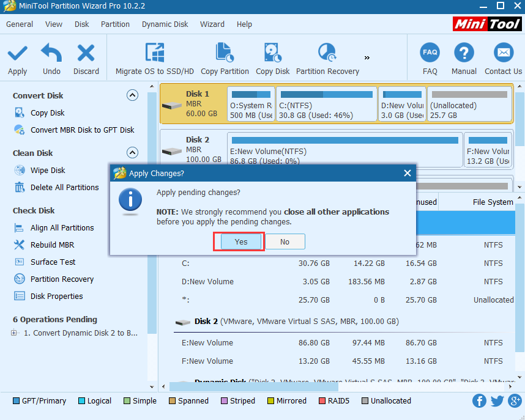
Task: Open the Dynamic Disk menu
Action: click(165, 24)
